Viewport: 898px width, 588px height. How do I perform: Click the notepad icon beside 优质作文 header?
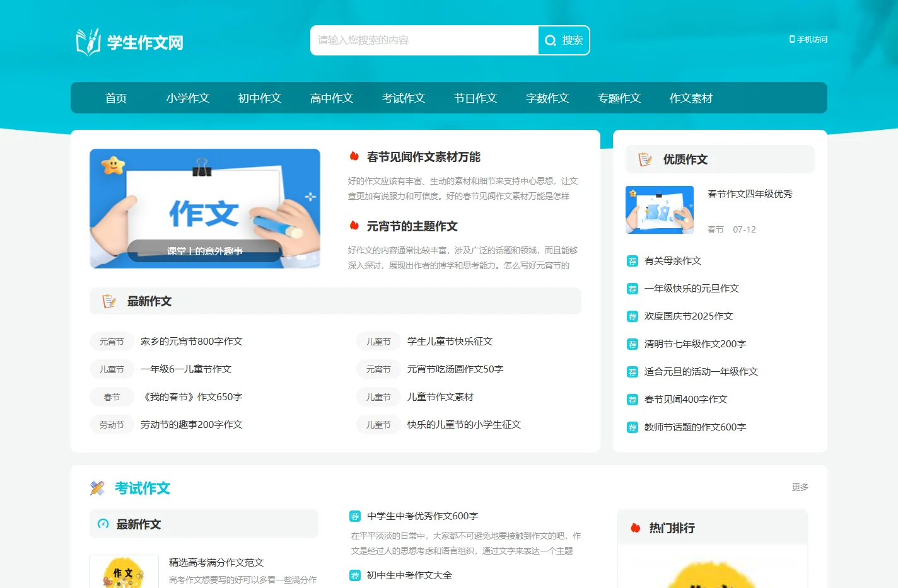tap(645, 159)
